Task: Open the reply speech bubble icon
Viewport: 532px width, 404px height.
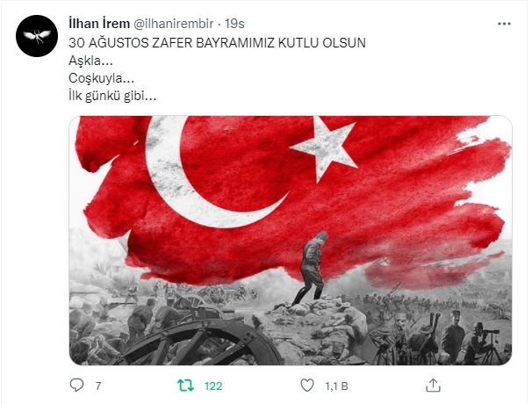Action: coord(76,386)
